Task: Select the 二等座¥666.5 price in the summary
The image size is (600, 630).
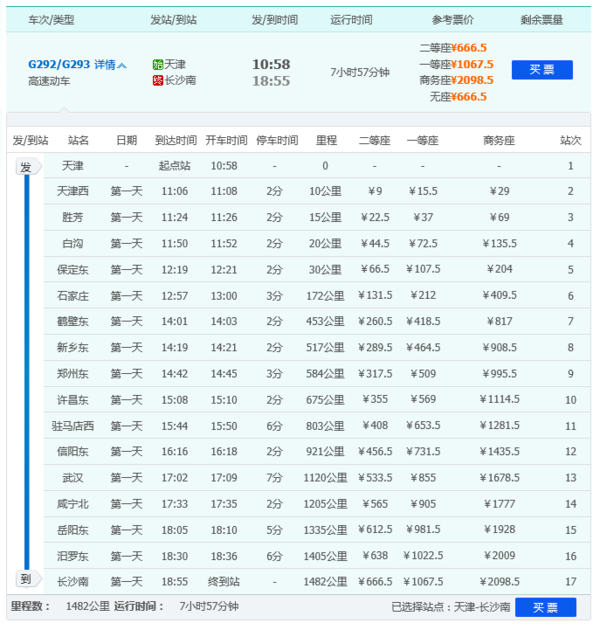Action: [453, 48]
